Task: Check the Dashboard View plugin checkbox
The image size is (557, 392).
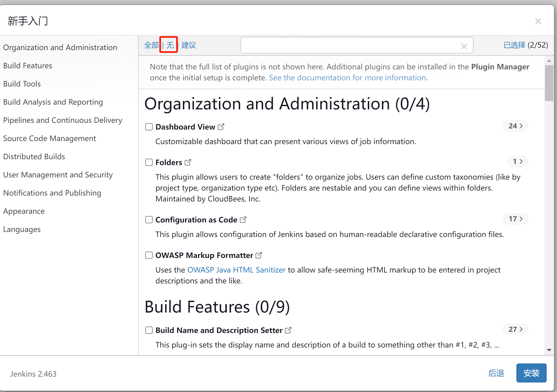Action: click(149, 127)
